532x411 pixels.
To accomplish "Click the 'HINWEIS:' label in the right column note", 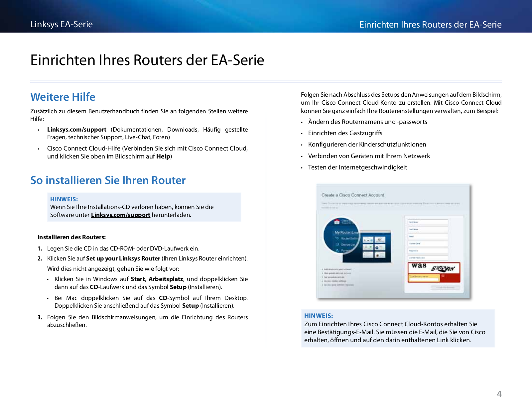I will [319, 316].
